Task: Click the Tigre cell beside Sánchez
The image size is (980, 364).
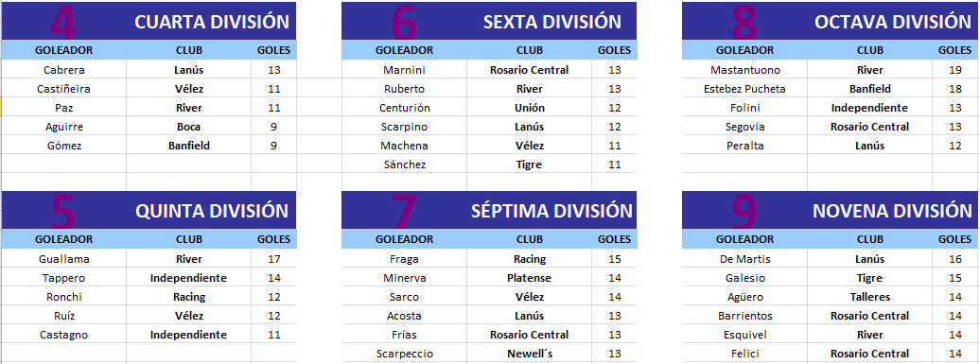Action: point(530,165)
